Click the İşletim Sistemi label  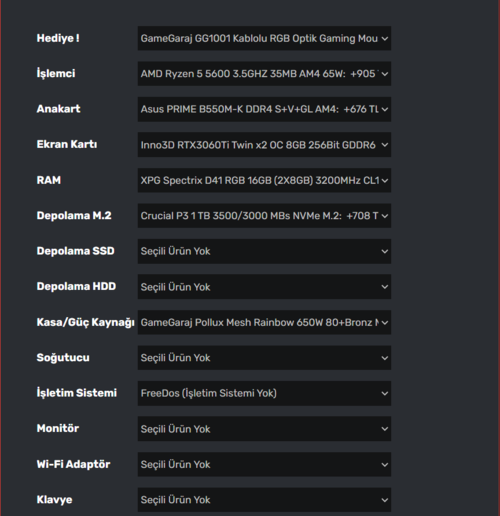click(77, 393)
